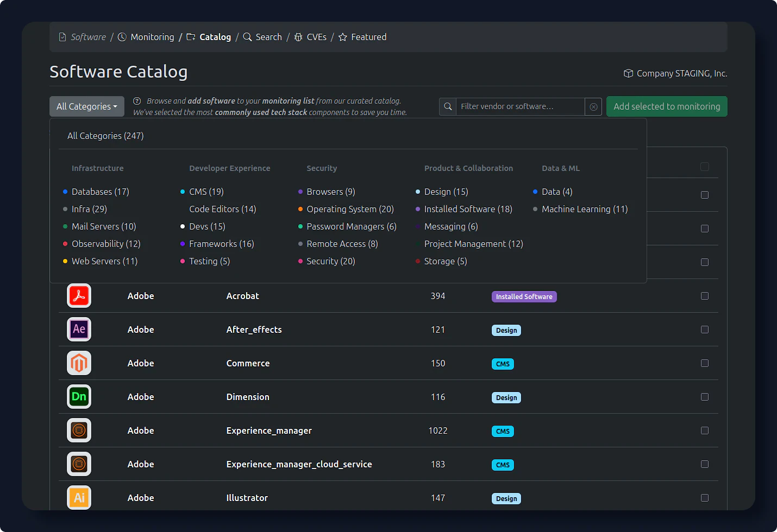Open the Featured navigation link
The height and width of the screenshot is (532, 777).
pyautogui.click(x=368, y=37)
